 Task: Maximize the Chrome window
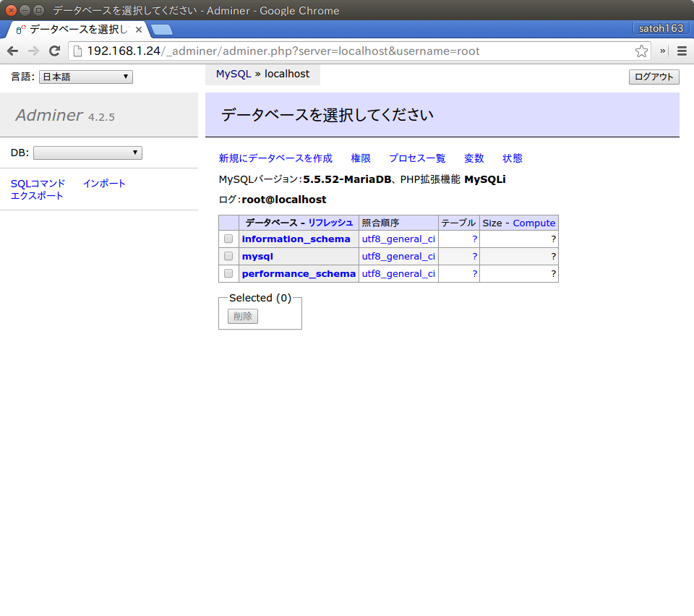[x=38, y=10]
